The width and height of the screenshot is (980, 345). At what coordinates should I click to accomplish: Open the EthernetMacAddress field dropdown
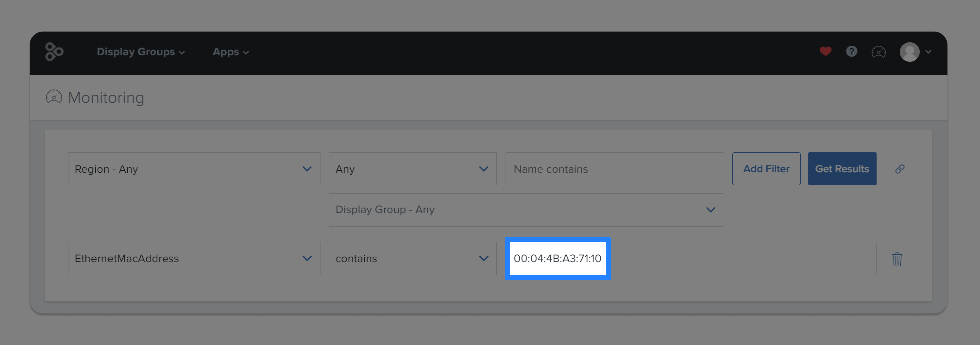coord(194,258)
